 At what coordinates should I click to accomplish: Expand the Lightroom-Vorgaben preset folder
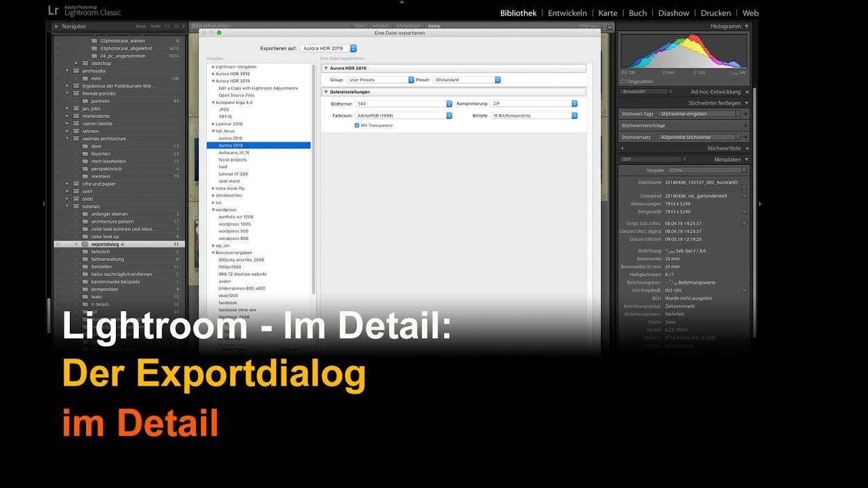tap(213, 67)
